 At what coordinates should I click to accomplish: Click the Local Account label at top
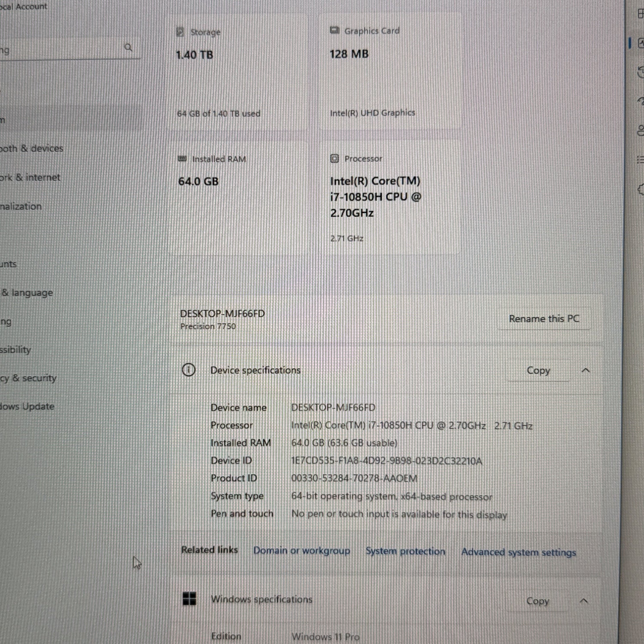tap(23, 6)
